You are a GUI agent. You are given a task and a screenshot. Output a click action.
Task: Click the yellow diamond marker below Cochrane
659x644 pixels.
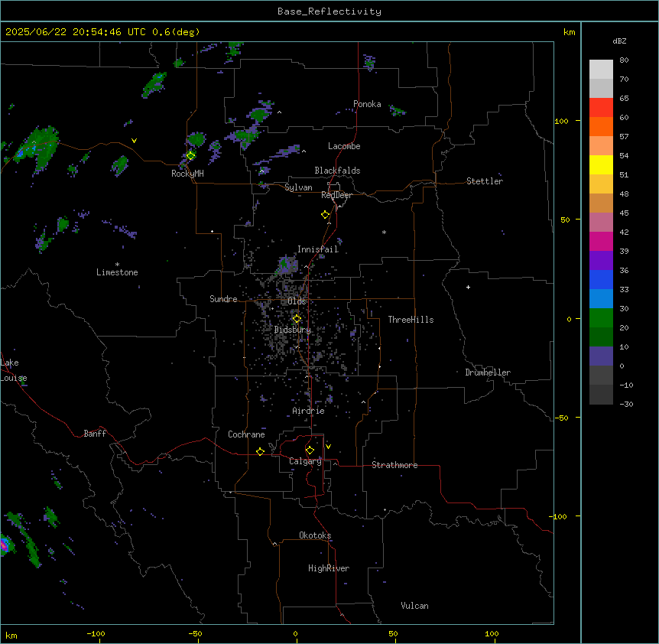260,451
